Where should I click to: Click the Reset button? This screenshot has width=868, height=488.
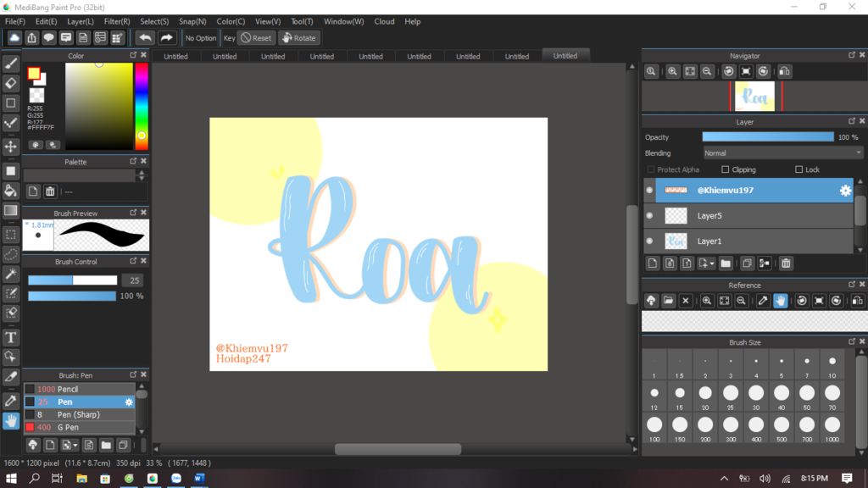[x=256, y=38]
